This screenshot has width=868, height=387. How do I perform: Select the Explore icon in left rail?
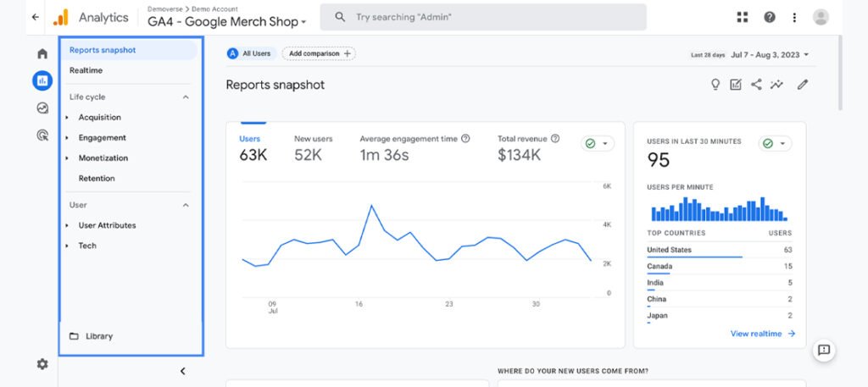coord(42,108)
